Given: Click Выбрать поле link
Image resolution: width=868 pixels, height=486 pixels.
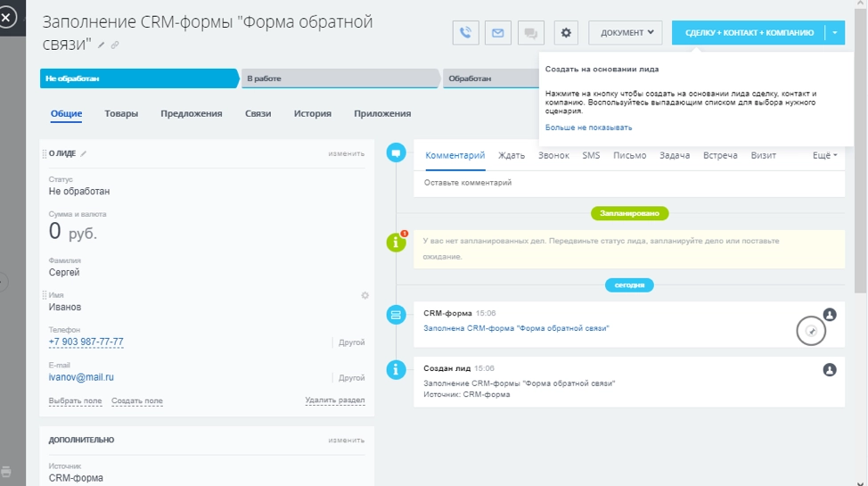Looking at the screenshot, I should (75, 400).
